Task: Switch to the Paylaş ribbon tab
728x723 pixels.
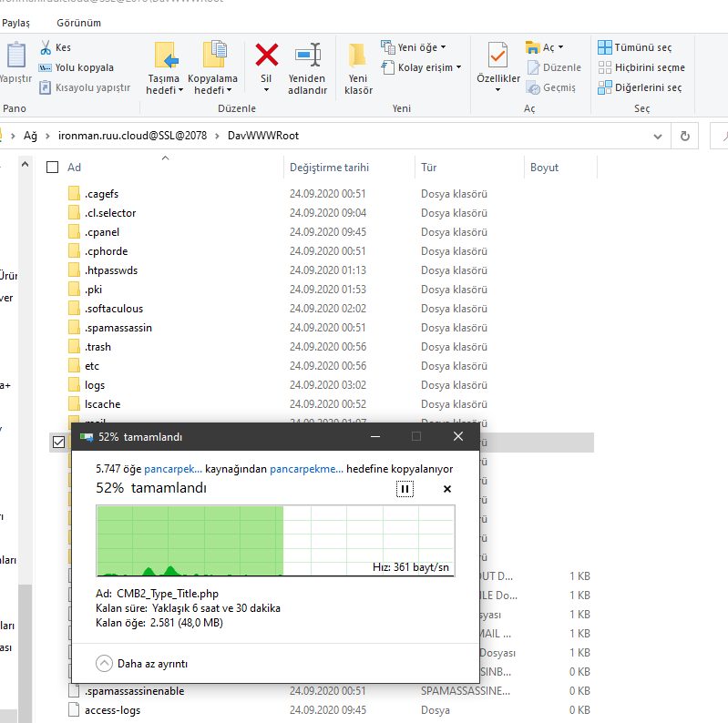Action: coord(15,23)
